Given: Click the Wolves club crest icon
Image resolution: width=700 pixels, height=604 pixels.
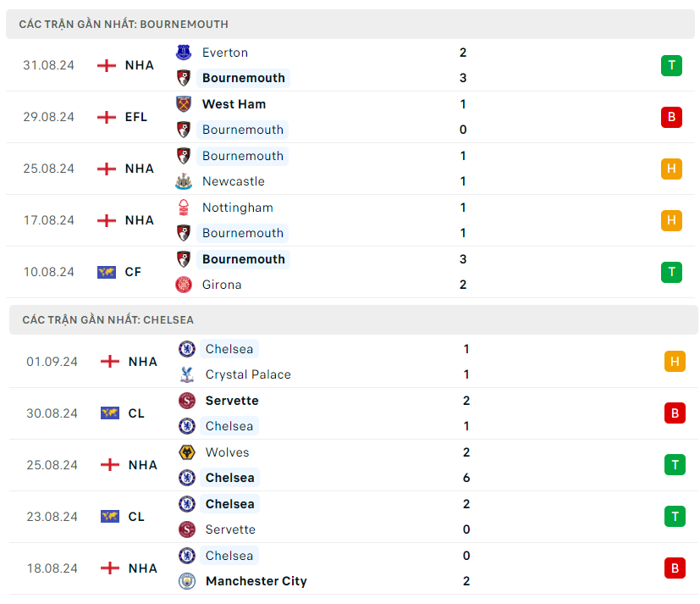Looking at the screenshot, I should (x=187, y=452).
